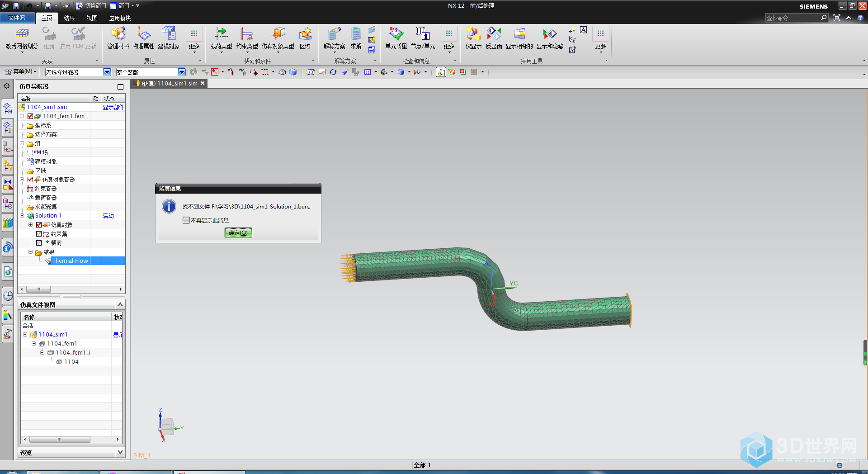Open navigator settings gear icon
The height and width of the screenshot is (474, 868).
[7, 86]
